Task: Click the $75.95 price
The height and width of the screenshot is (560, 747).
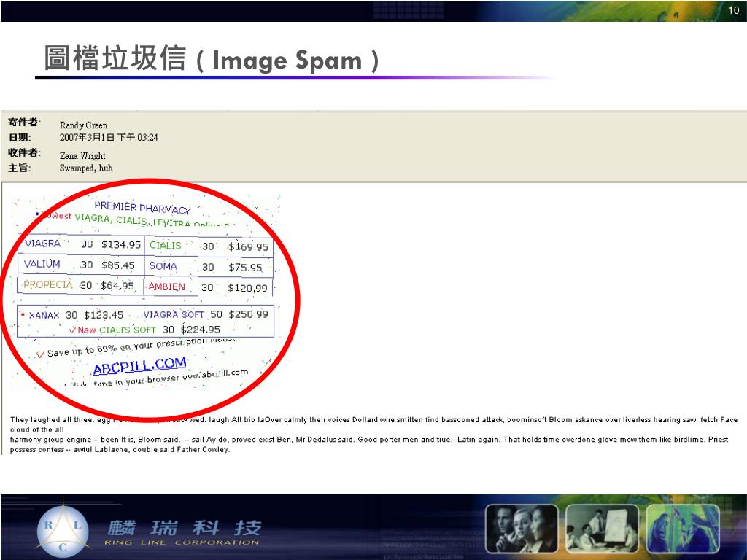Action: tap(245, 267)
